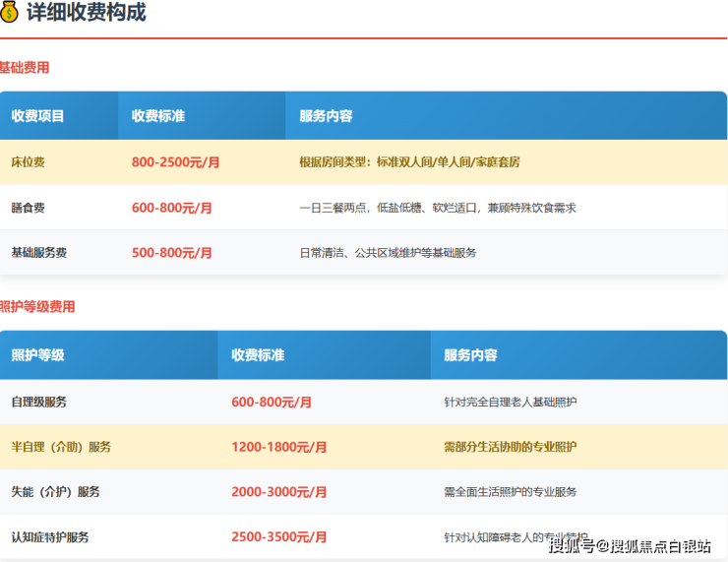Click the 500-800元/月 price
The height and width of the screenshot is (562, 728).
pos(171,253)
